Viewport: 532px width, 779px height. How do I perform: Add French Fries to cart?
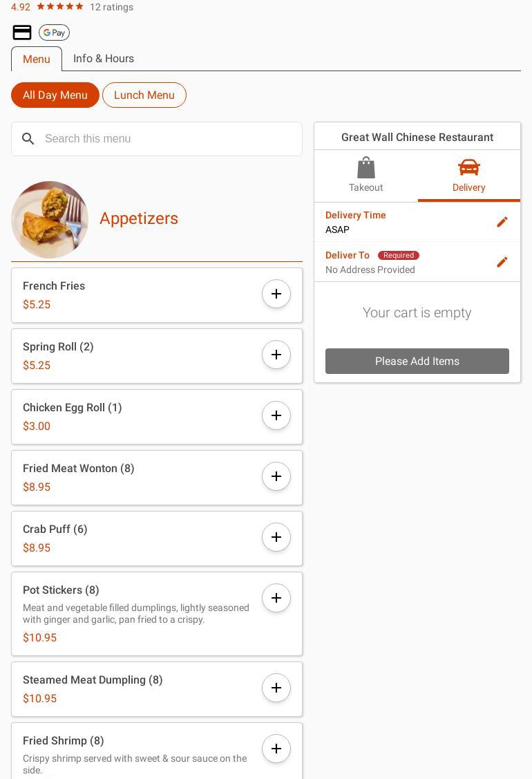[276, 294]
